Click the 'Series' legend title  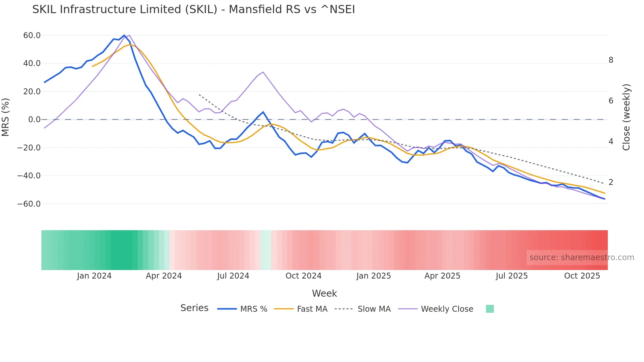pyautogui.click(x=195, y=308)
